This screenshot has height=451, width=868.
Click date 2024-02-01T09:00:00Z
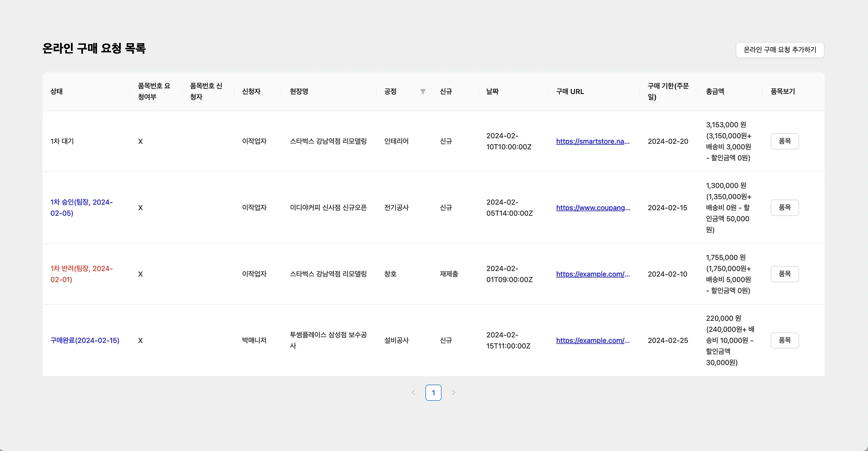(x=509, y=274)
